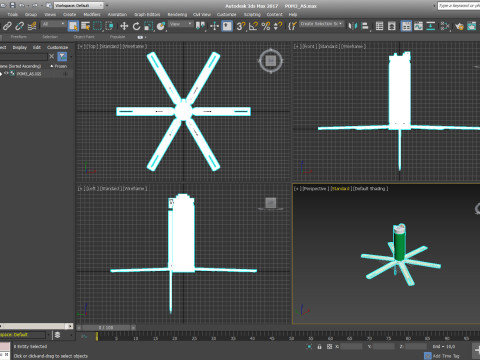The width and height of the screenshot is (480, 360).
Task: Open the Group menu
Action: tap(31, 15)
